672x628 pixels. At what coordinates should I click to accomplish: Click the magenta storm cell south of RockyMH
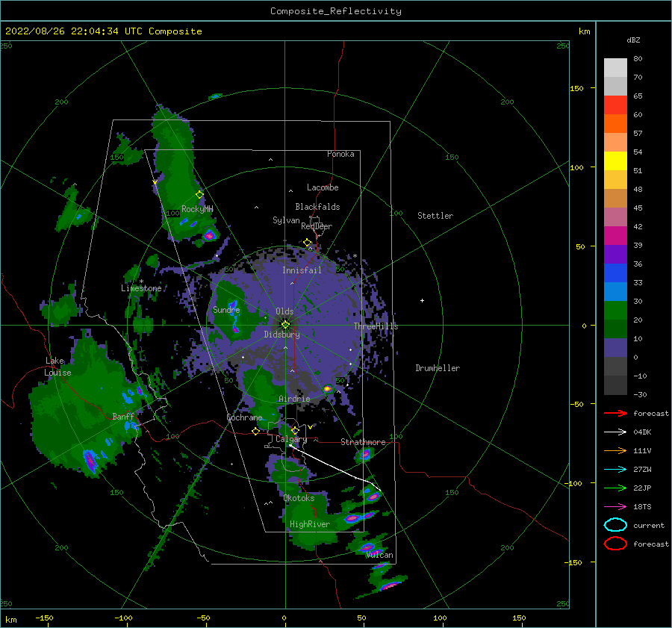[209, 235]
